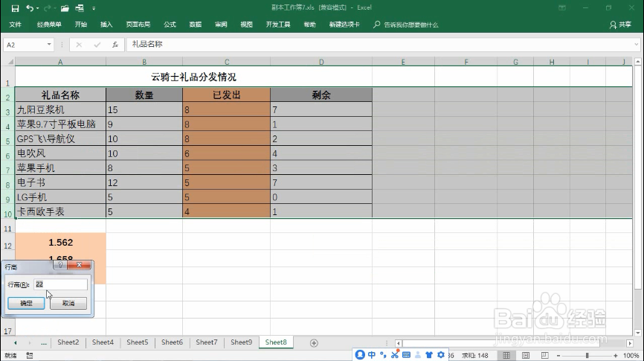Click the Save icon in quick access toolbar
644x361 pixels.
pos(15,7)
